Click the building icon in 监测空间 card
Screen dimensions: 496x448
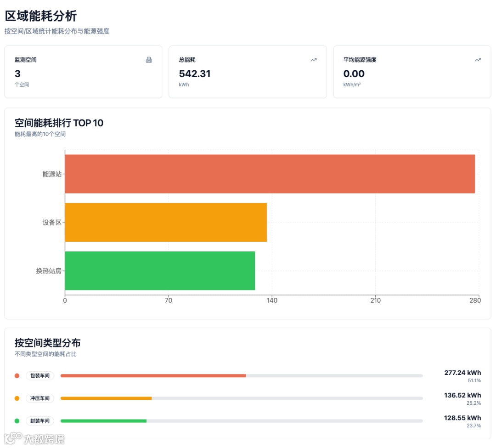(x=149, y=60)
